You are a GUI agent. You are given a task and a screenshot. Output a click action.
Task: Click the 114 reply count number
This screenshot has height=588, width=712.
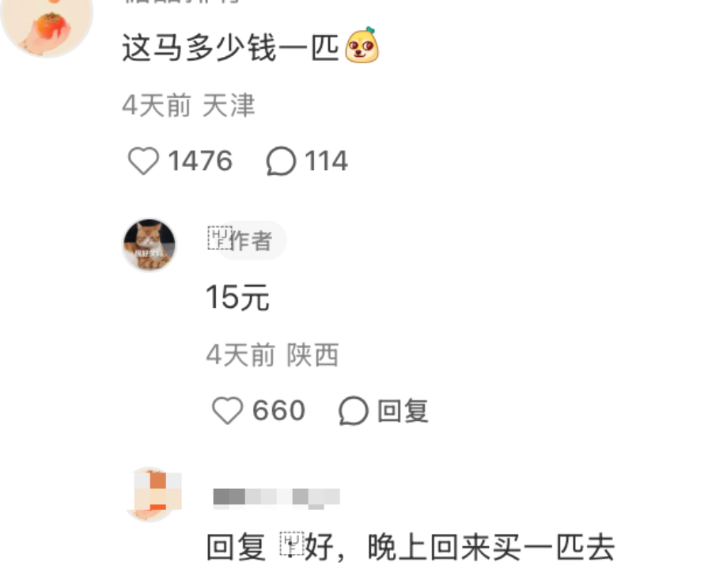pyautogui.click(x=327, y=161)
